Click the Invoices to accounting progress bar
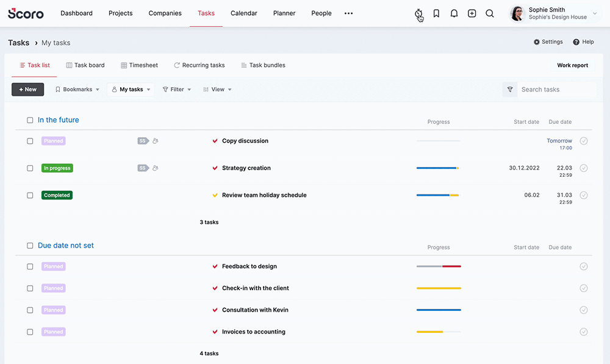 [439, 332]
